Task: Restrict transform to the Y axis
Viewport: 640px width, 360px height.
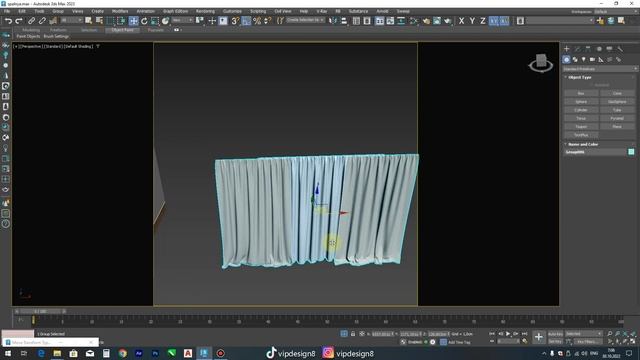Action: point(472,21)
